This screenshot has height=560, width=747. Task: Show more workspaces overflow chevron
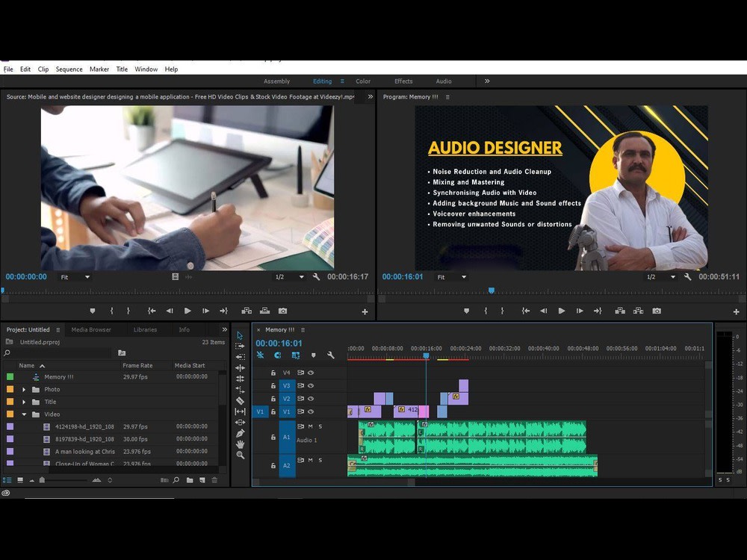coord(487,81)
